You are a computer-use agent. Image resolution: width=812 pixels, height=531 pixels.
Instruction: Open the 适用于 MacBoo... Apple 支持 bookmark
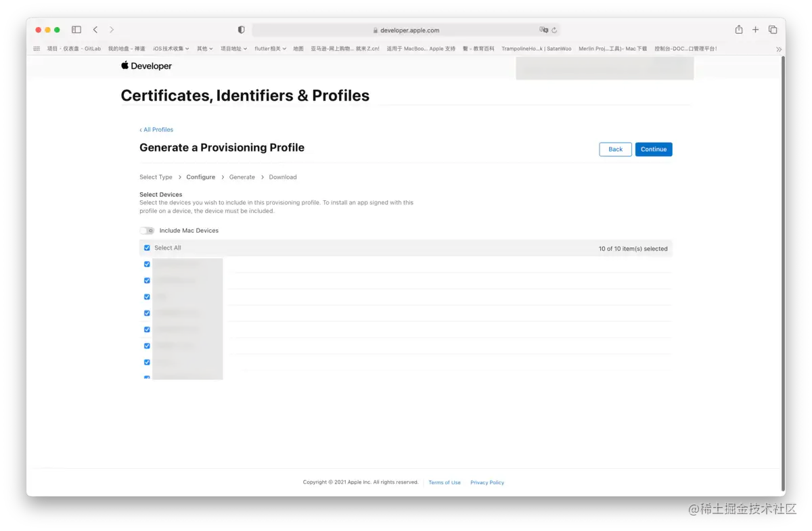point(421,49)
